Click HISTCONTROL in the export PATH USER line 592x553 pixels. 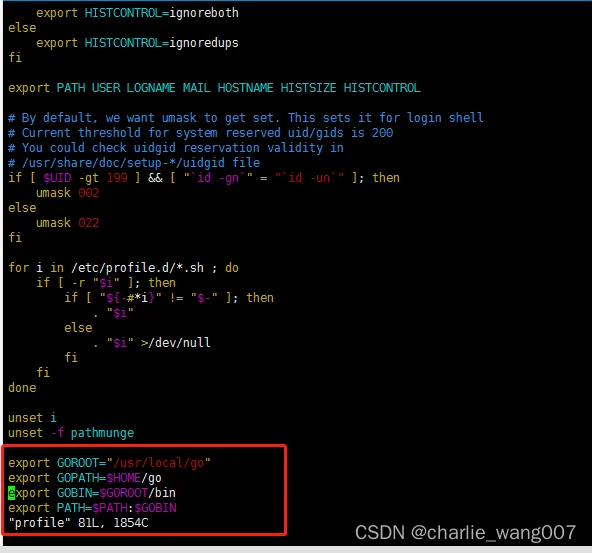(x=382, y=88)
